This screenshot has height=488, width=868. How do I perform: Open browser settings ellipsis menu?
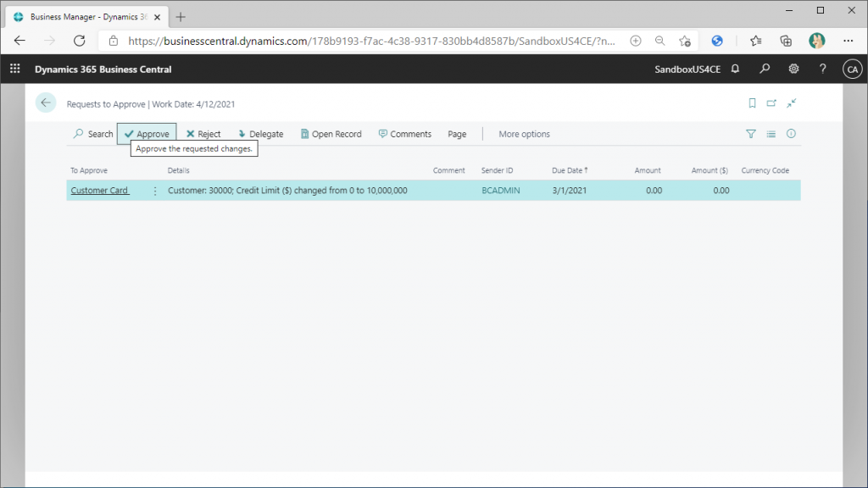click(848, 41)
